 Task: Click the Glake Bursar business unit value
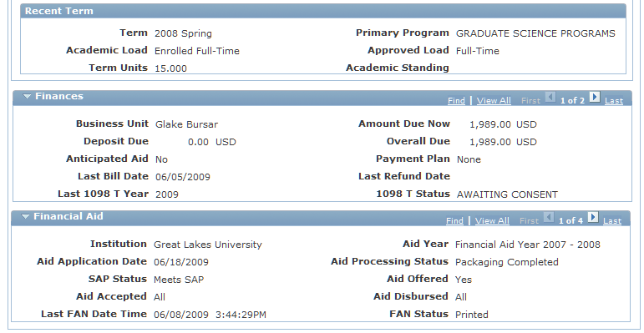[x=186, y=124]
